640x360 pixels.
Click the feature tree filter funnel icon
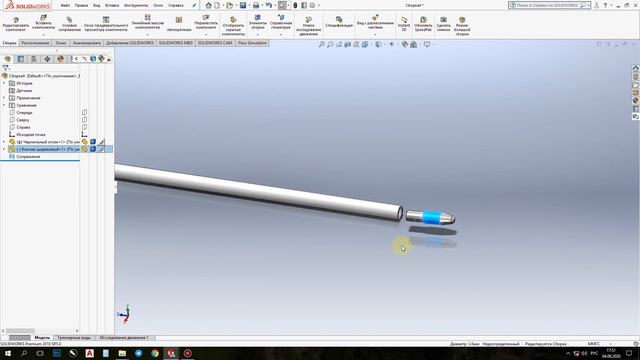click(5, 68)
